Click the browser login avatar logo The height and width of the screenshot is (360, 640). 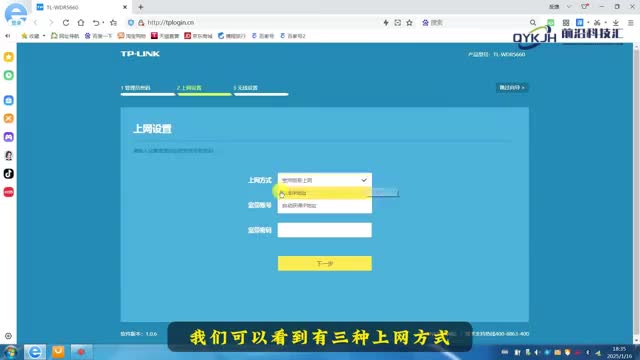coord(16,15)
